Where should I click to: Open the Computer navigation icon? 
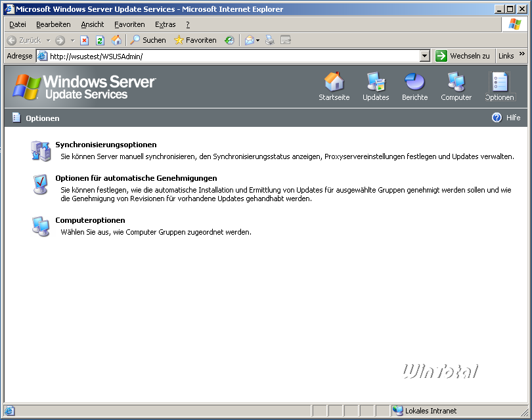point(456,82)
